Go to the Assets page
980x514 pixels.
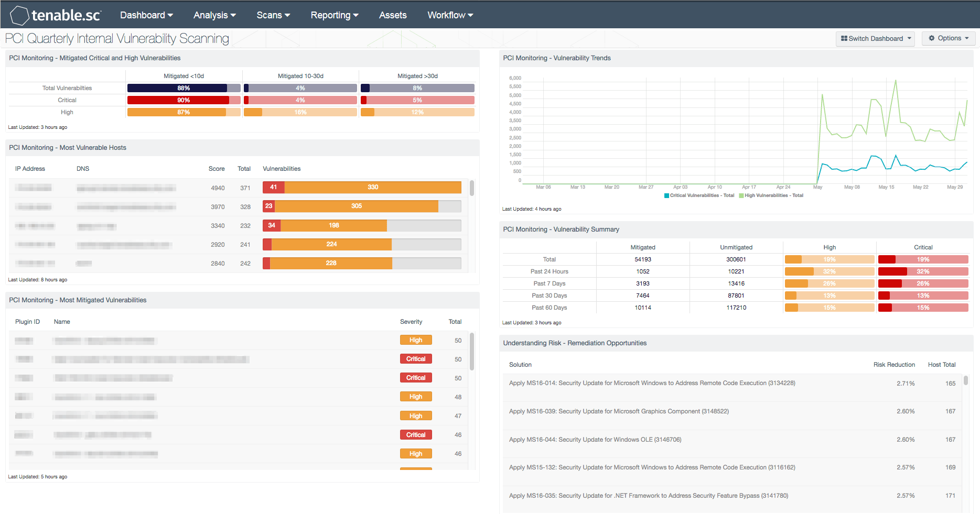(393, 15)
